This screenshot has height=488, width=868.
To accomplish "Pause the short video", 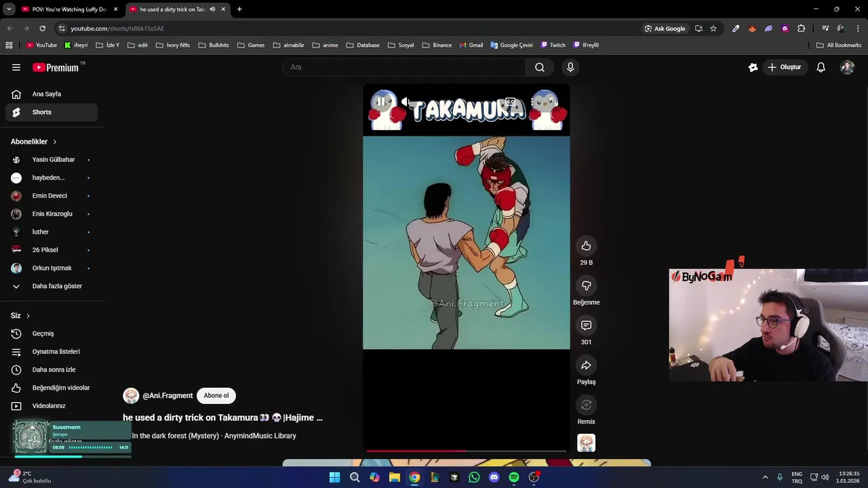I will pos(381,102).
